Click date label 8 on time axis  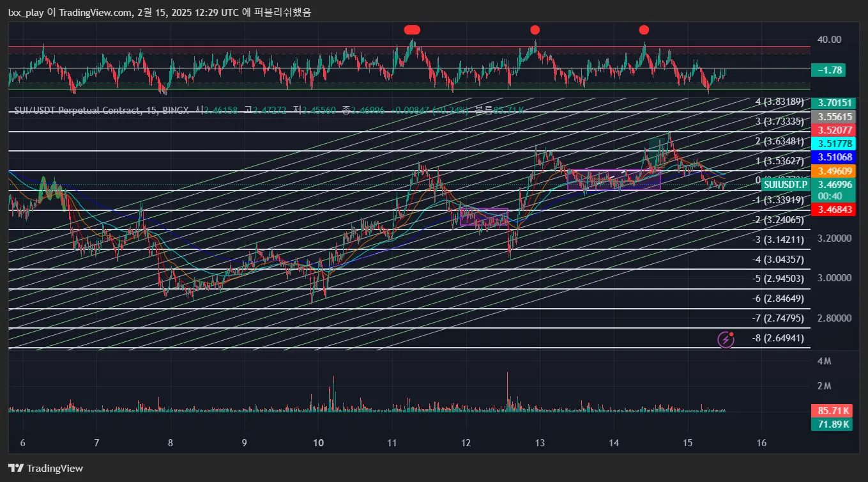(x=171, y=443)
